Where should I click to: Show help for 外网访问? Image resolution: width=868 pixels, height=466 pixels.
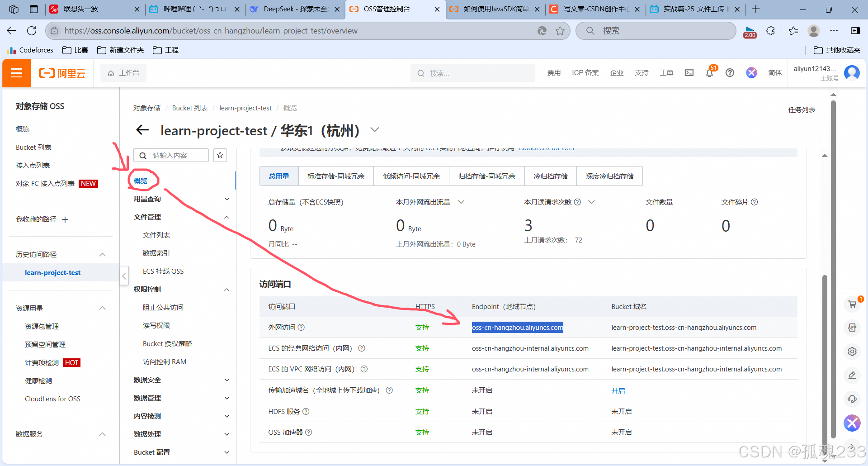pos(301,327)
